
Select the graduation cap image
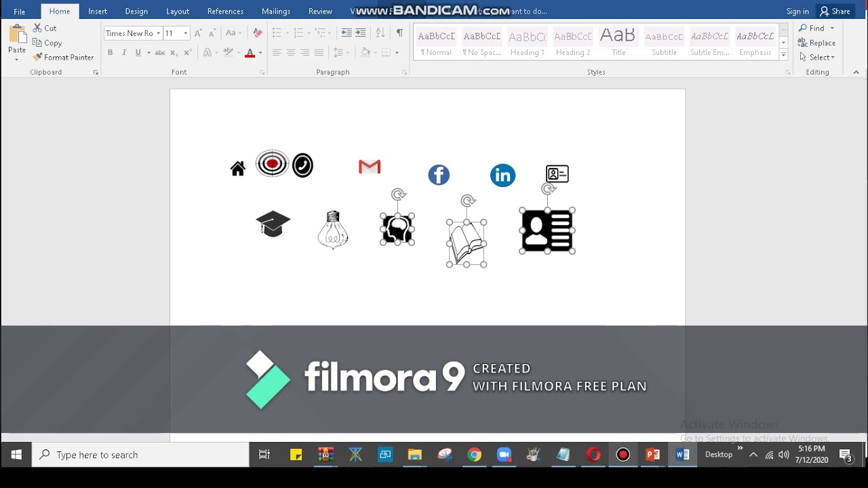tap(273, 224)
